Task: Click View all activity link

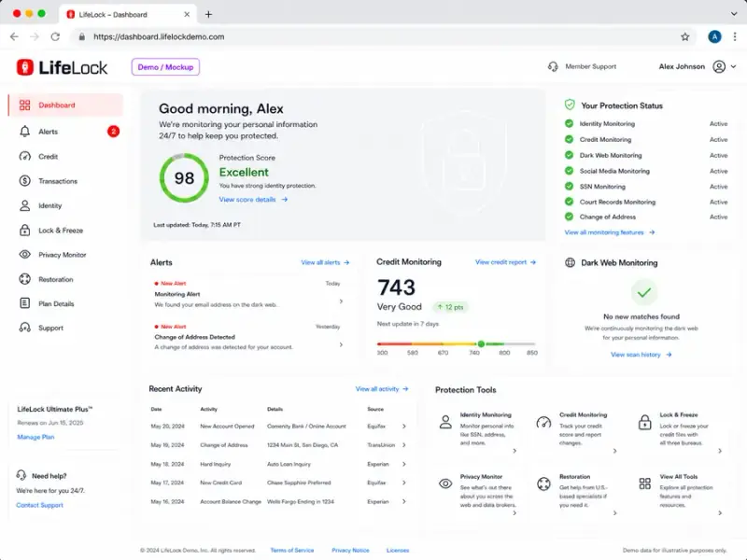Action: (x=382, y=389)
